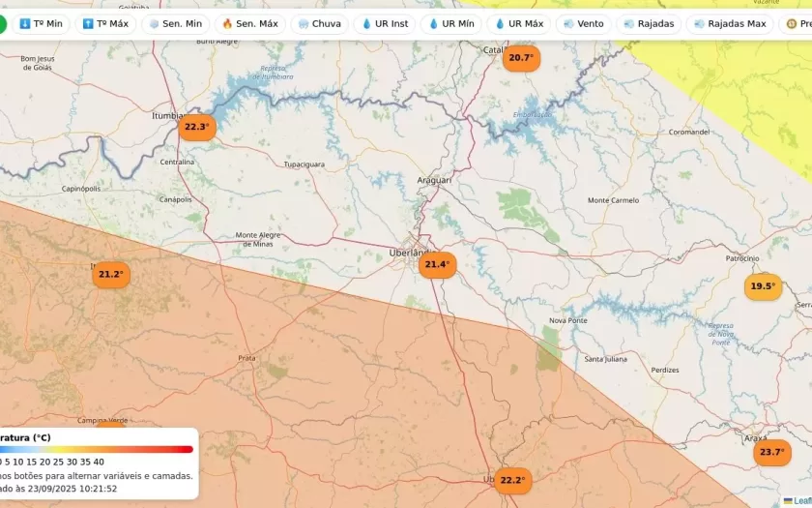Open the Vento wind layer
This screenshot has width=812, height=508.
coord(583,23)
